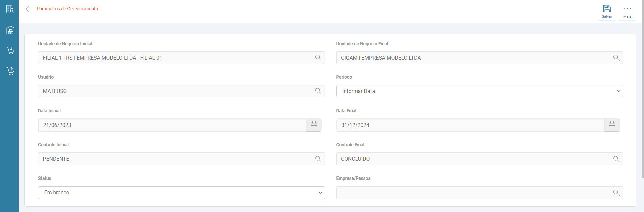Open the cart upload sidebar icon
This screenshot has height=212, width=644.
tap(10, 71)
